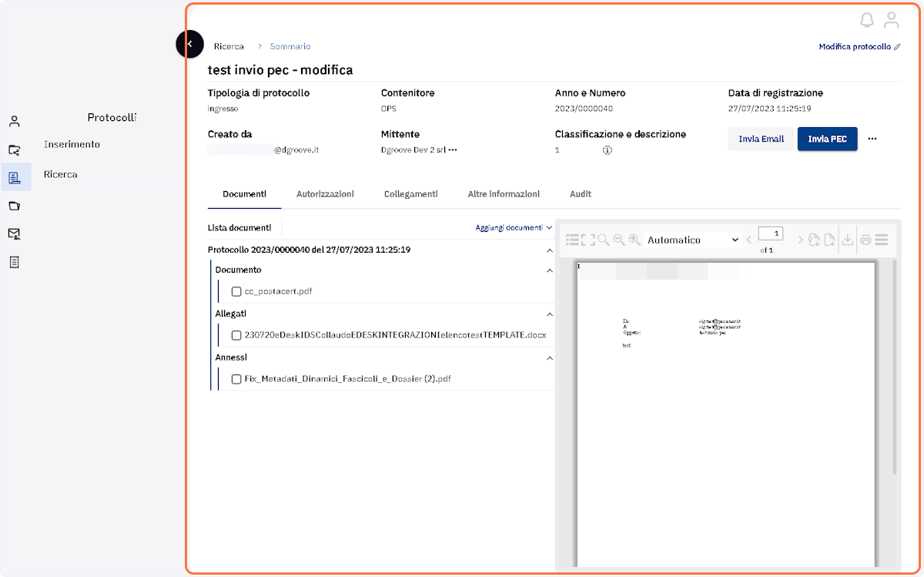
Task: Switch to the Collegamenti tab
Action: point(410,194)
